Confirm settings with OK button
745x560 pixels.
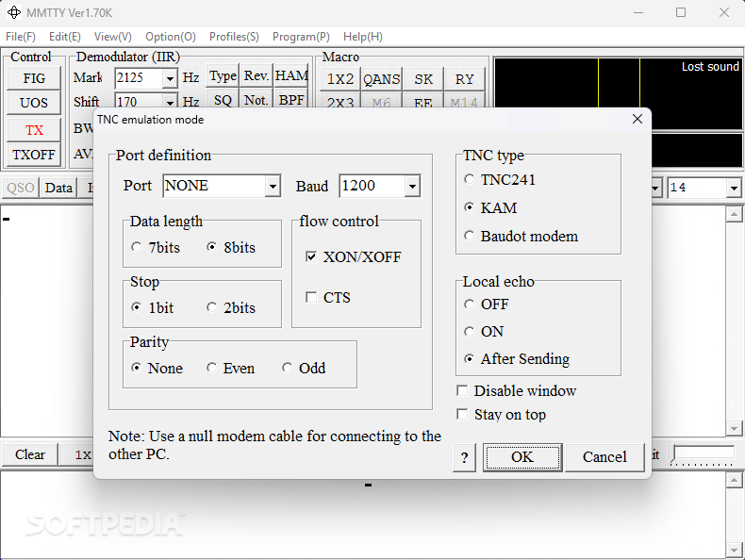[x=522, y=457]
